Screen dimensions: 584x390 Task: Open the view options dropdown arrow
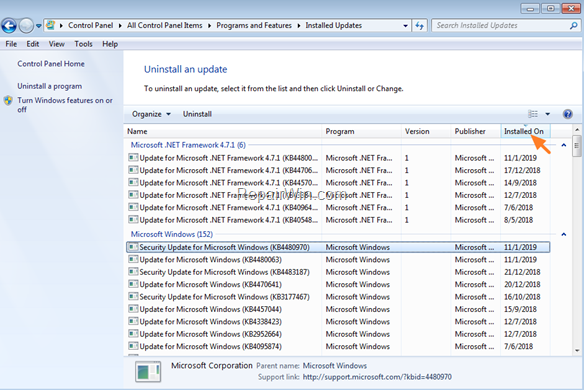coord(548,114)
